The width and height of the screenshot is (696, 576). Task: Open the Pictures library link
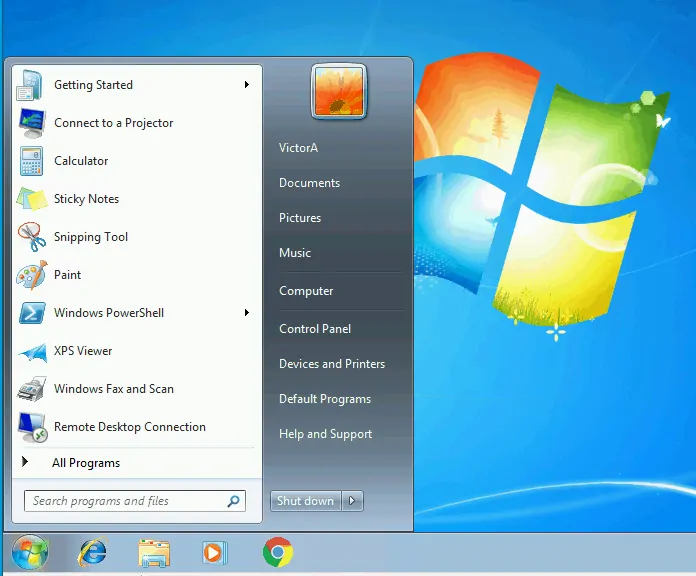tap(300, 218)
